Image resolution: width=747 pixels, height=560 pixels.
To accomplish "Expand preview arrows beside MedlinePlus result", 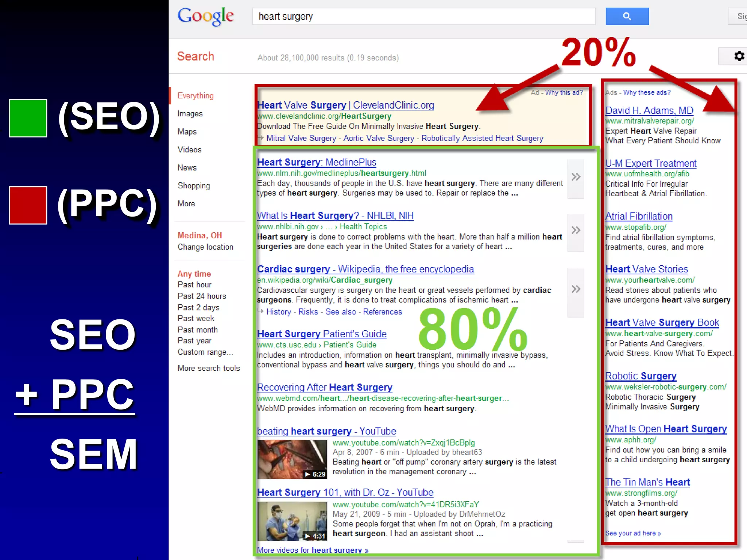I will point(576,179).
